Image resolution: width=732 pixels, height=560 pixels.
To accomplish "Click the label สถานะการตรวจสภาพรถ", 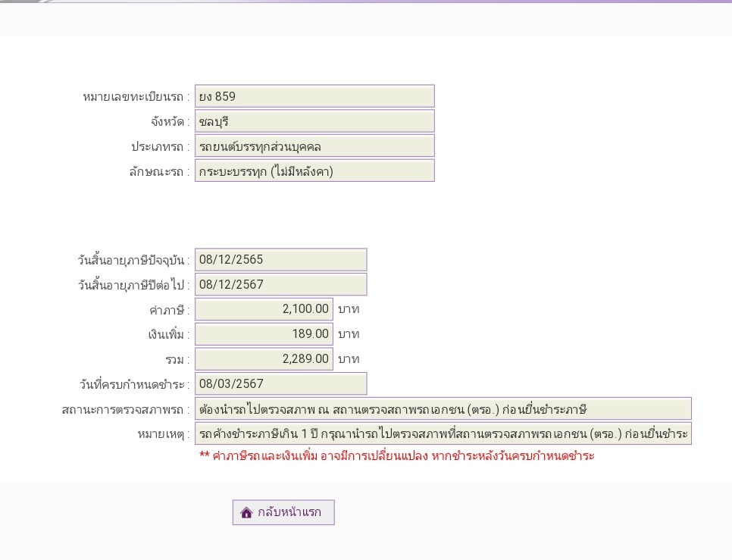I will click(x=126, y=410).
